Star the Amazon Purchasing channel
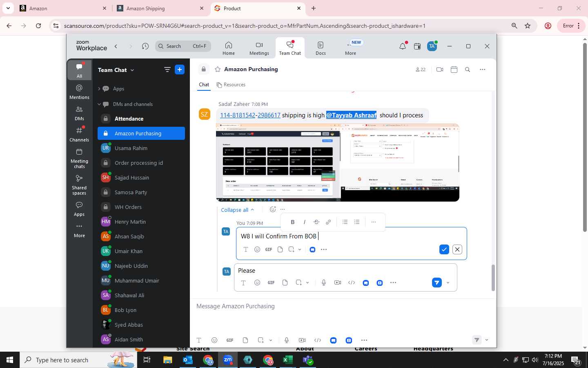The height and width of the screenshot is (368, 588). pos(218,69)
